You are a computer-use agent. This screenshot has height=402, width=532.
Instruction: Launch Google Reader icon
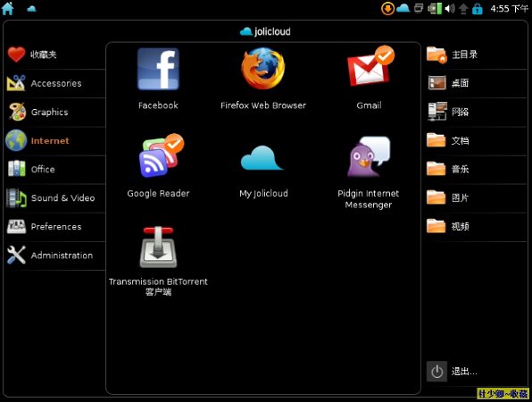[x=162, y=155]
